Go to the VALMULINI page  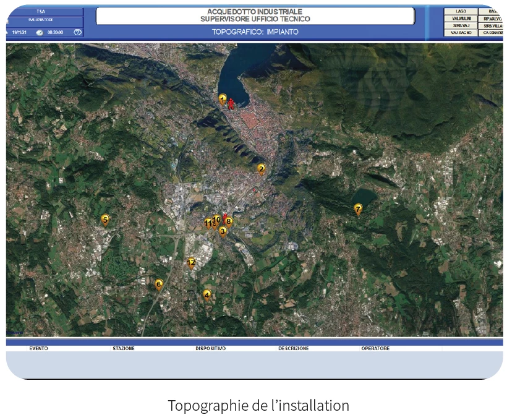click(461, 19)
